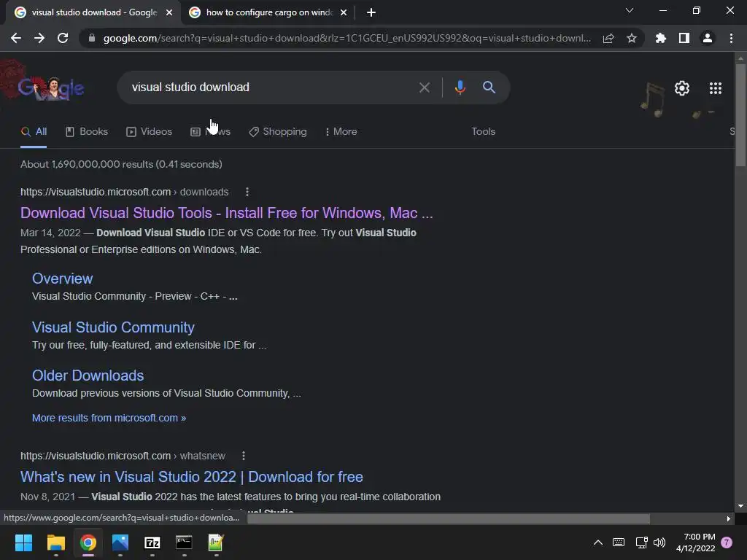Click the Google doodle logo
747x560 pixels.
coord(50,87)
